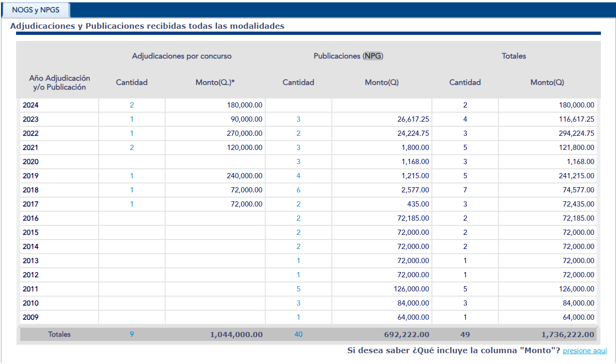616x364 pixels.
Task: Click the year 2009 row label
Action: (31, 317)
